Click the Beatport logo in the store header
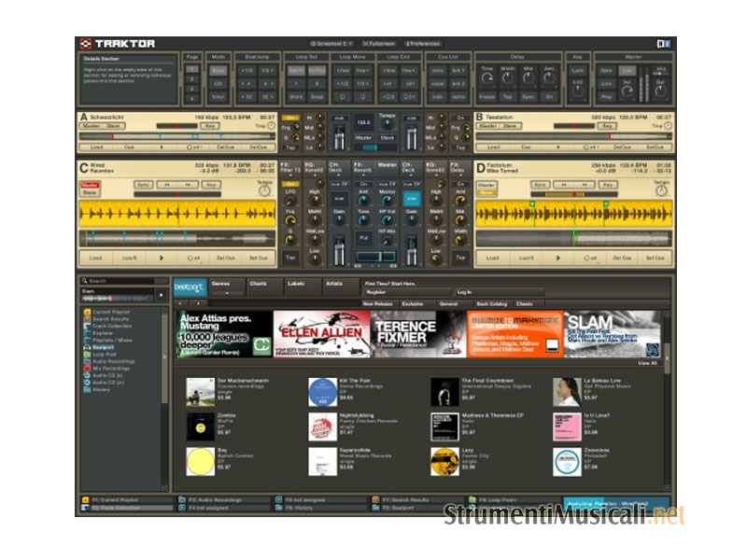The height and width of the screenshot is (560, 747). coord(190,287)
